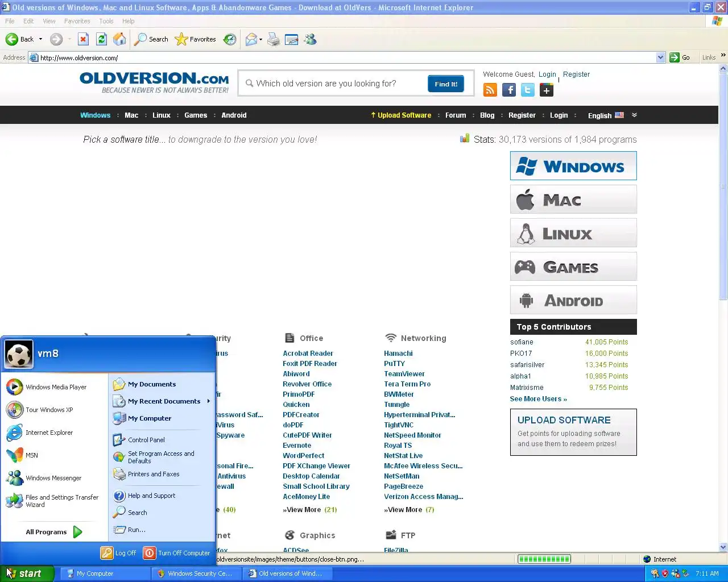Open Windows Messenger from Start menu

coord(54,478)
